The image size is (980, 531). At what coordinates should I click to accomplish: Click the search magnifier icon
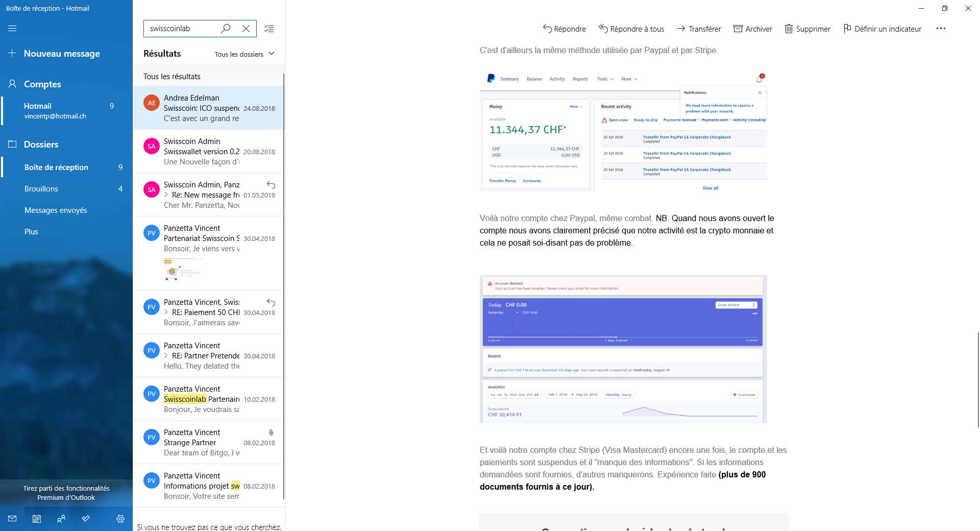coord(226,29)
